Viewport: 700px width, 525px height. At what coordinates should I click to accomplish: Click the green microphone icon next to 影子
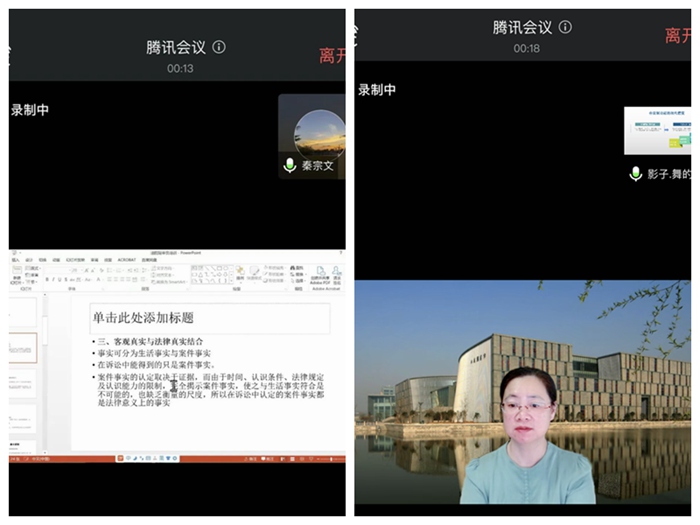click(x=635, y=173)
